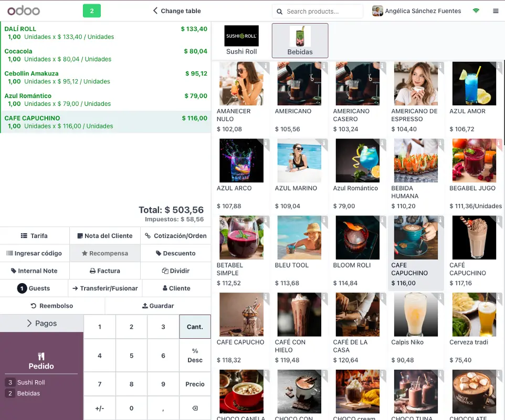The height and width of the screenshot is (420, 505).
Task: Click Transferir/Fusionar button
Action: (x=105, y=288)
